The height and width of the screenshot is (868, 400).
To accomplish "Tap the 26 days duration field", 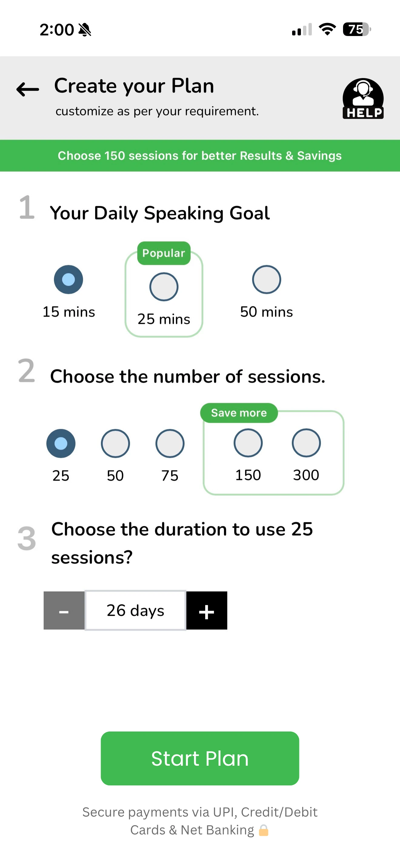I will click(135, 610).
